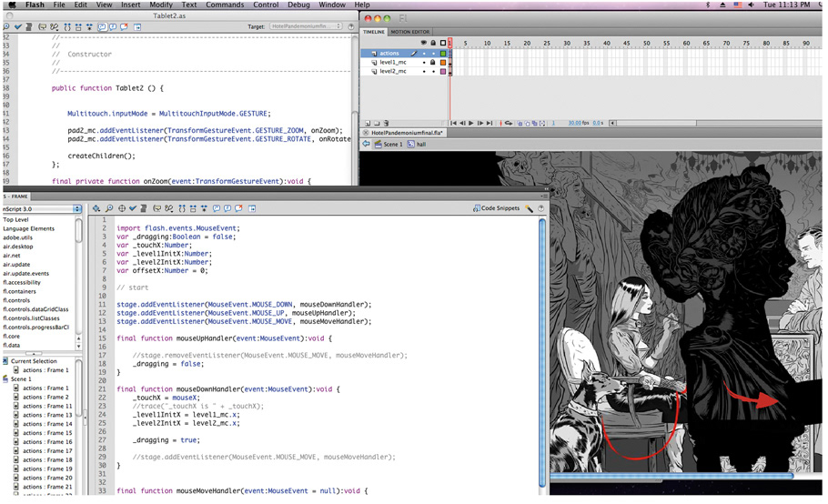Go to first frame of timeline
The width and height of the screenshot is (828, 504).
(x=453, y=123)
